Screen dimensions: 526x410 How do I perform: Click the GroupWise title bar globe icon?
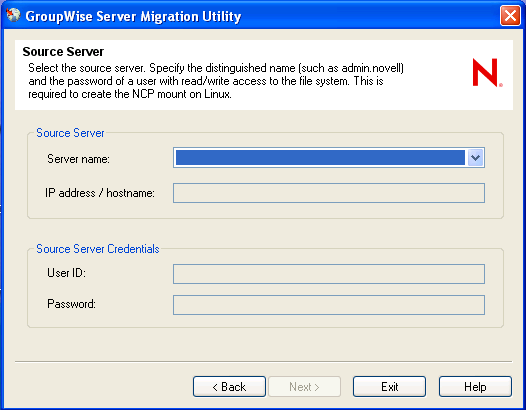pos(13,15)
